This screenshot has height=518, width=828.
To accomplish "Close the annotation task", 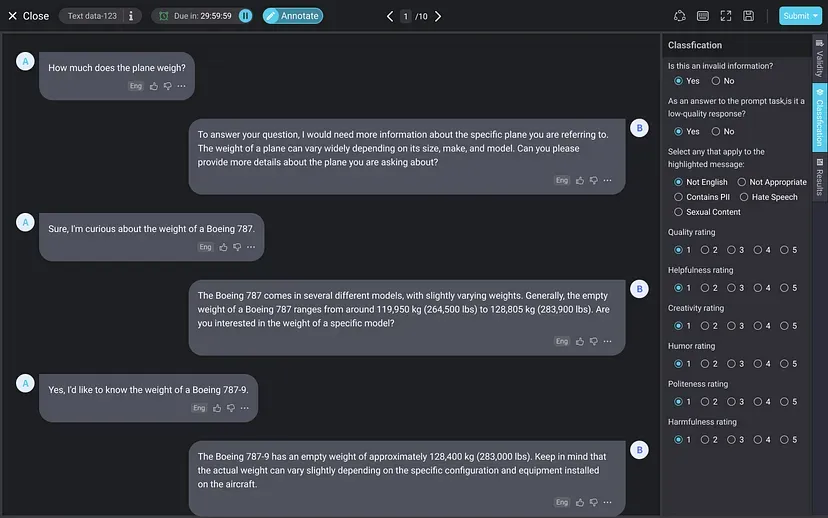I will pos(28,16).
